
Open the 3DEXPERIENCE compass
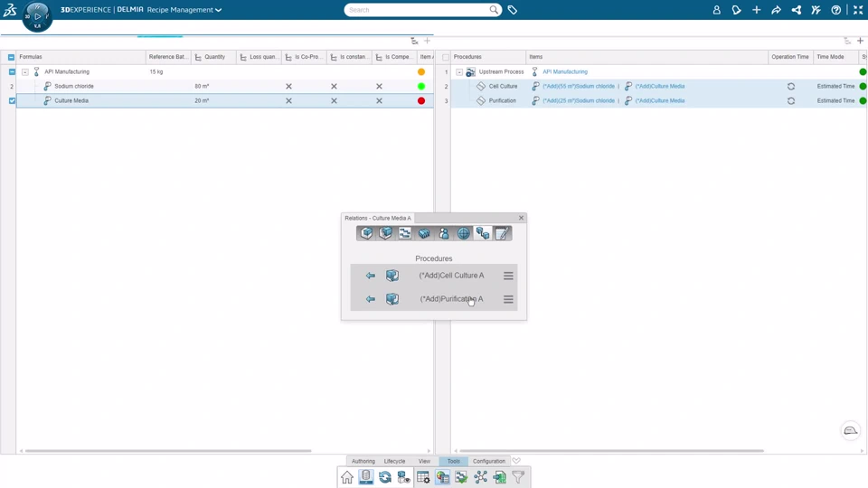(x=37, y=16)
